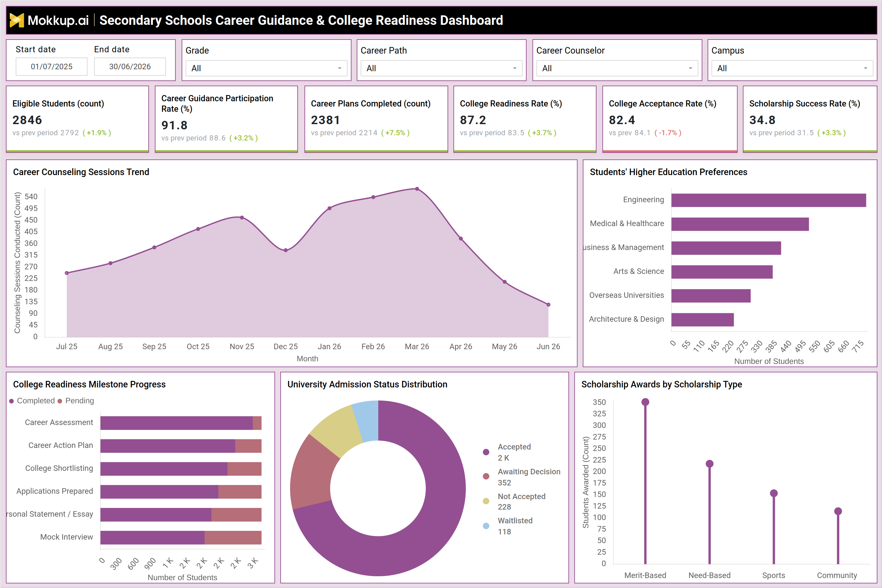Click Students' Higher Education Preferences title
Viewport: 882px width, 588px height.
[x=668, y=172]
